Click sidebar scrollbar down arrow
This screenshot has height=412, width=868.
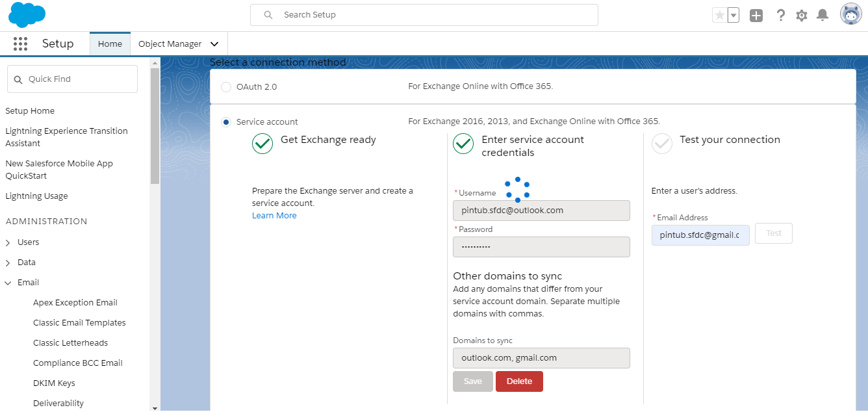155,407
